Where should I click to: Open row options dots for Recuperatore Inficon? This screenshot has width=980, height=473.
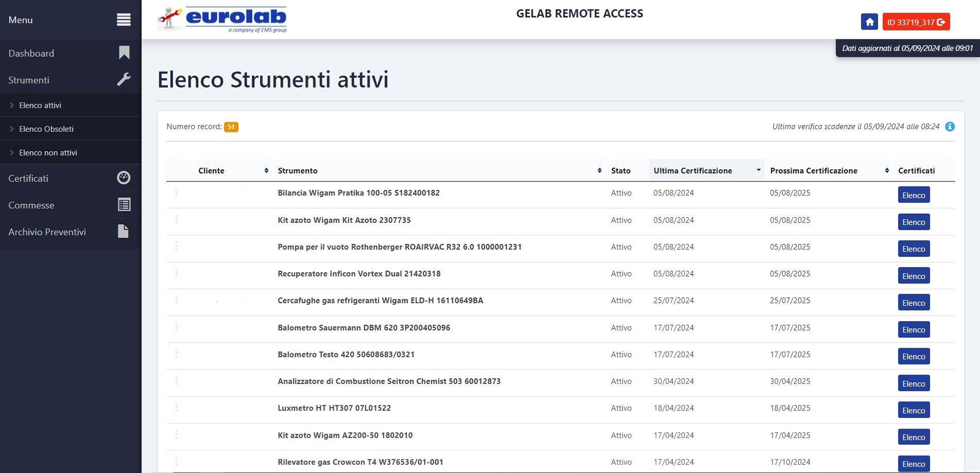point(176,273)
